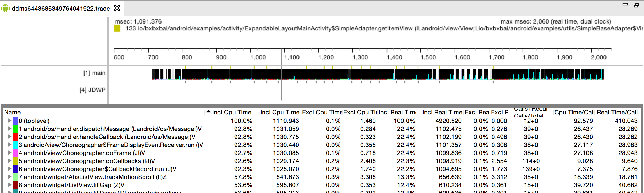Click the Android icon on trace tab
The image size is (644, 193).
click(x=5, y=9)
